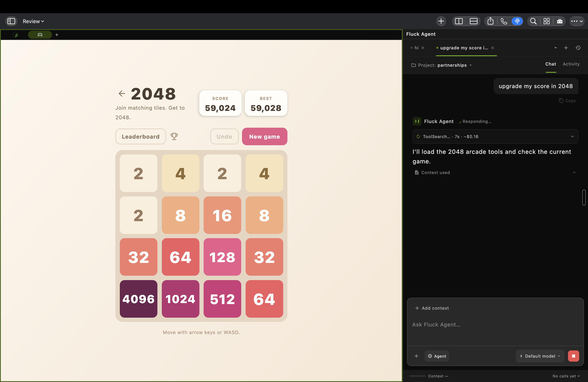Select the side-by-side split layout icon
588x382 pixels.
[x=459, y=21]
